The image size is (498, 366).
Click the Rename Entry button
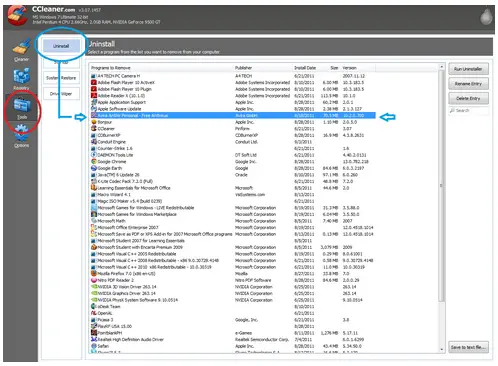(468, 84)
